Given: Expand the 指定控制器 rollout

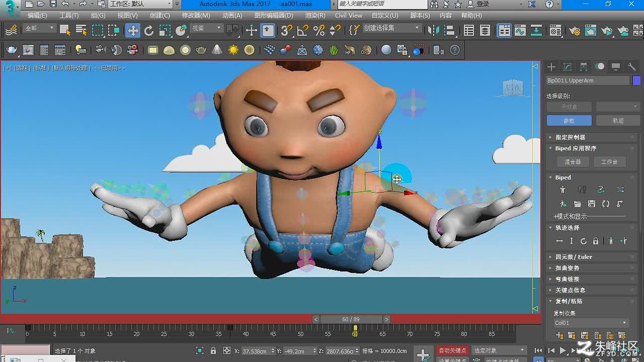Looking at the screenshot, I should 591,137.
